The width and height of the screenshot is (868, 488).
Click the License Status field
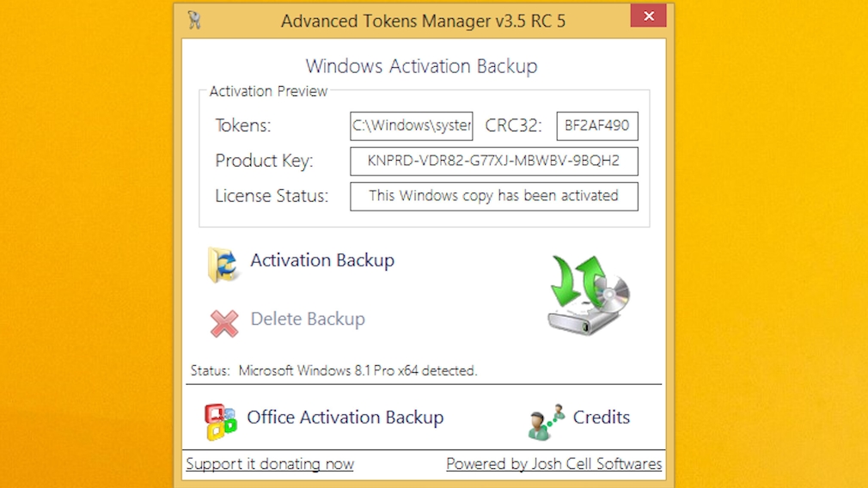tap(493, 196)
